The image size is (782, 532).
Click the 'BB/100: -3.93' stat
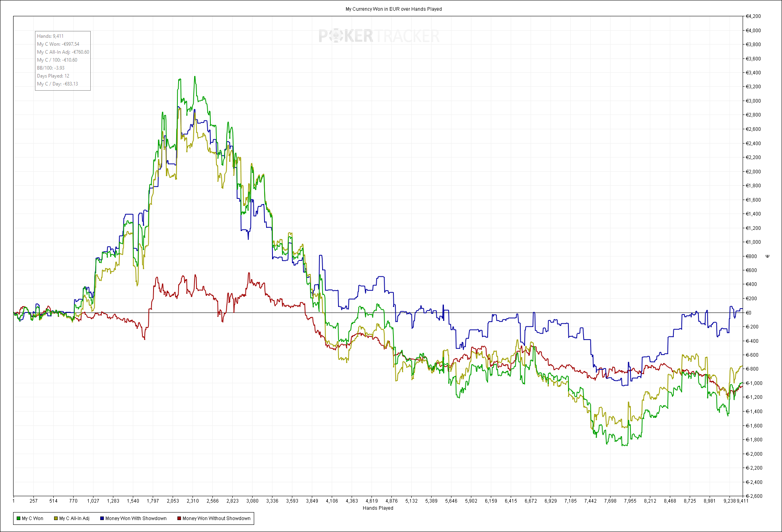pos(51,68)
